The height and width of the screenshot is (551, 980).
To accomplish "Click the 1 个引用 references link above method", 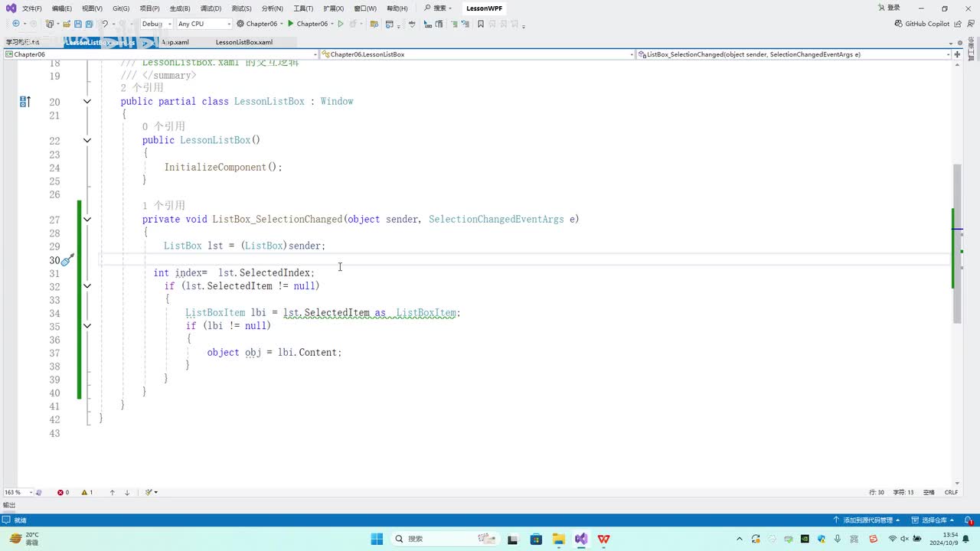I will pos(164,206).
